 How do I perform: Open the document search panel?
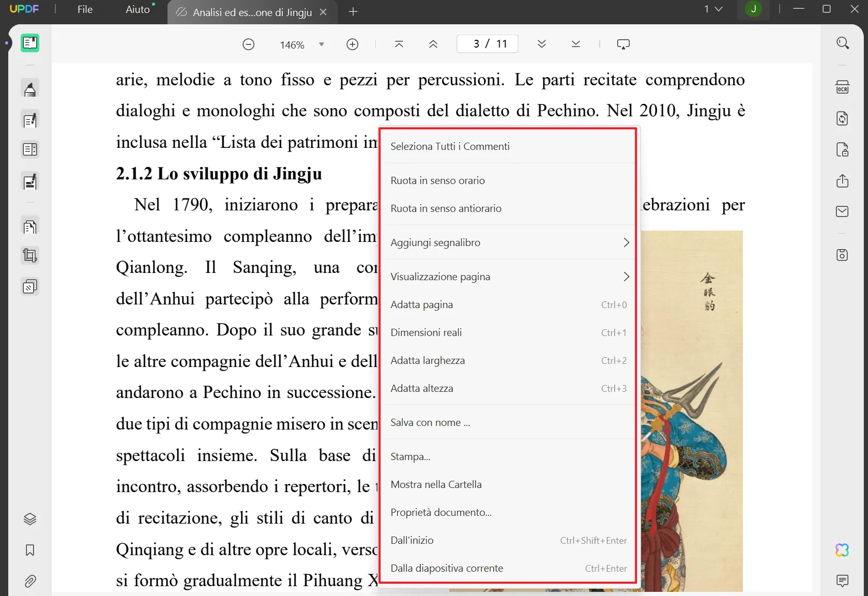click(x=843, y=43)
